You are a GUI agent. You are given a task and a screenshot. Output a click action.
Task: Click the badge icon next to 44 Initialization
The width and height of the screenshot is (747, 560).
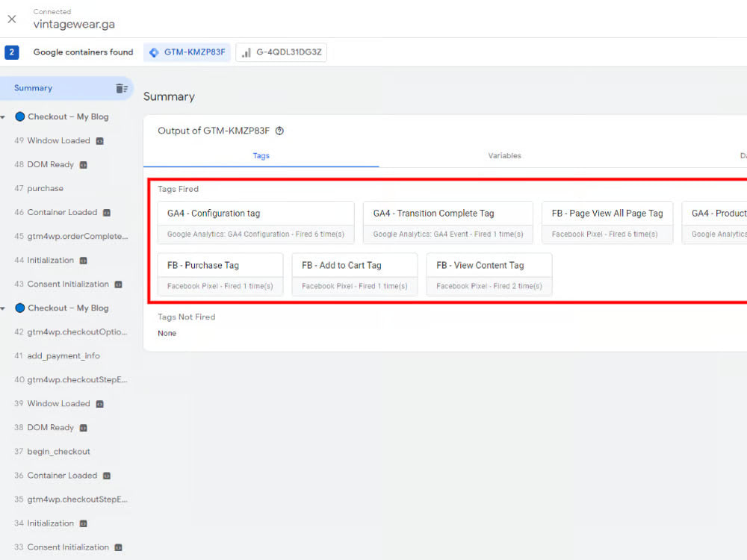click(x=84, y=261)
